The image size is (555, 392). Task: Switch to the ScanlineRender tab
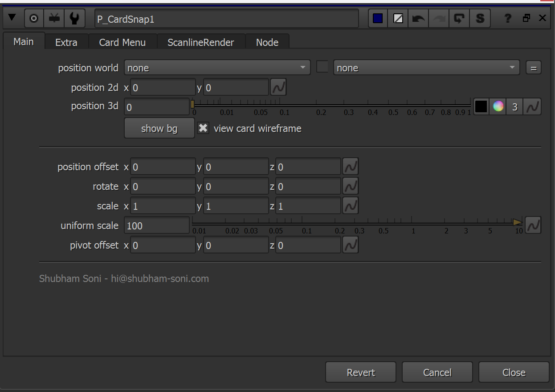200,42
